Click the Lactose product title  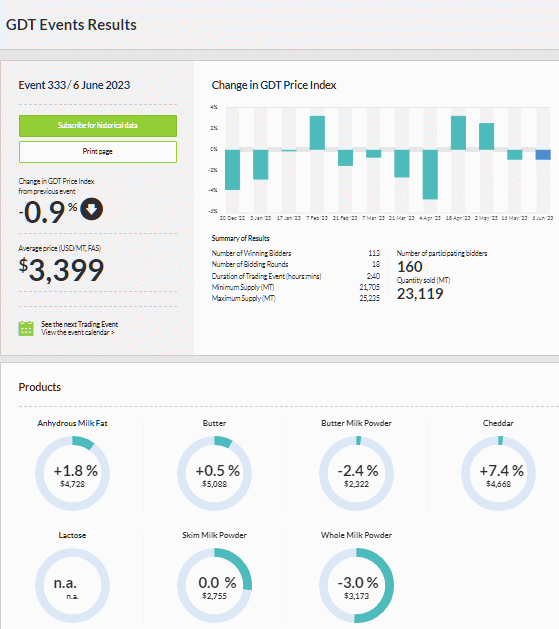pyautogui.click(x=73, y=535)
